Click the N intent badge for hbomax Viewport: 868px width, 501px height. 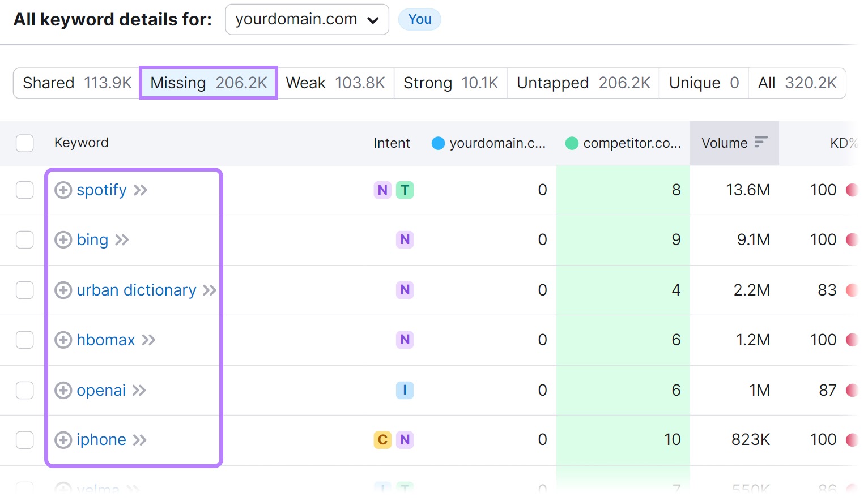tap(405, 340)
